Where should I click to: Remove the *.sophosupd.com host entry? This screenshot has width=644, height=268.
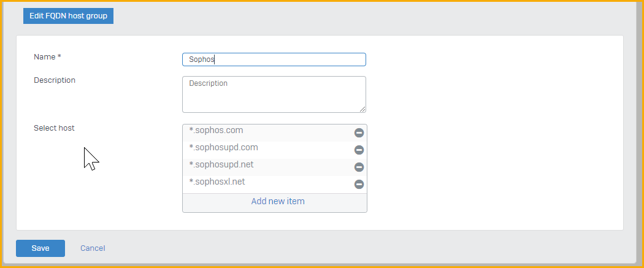pyautogui.click(x=359, y=150)
